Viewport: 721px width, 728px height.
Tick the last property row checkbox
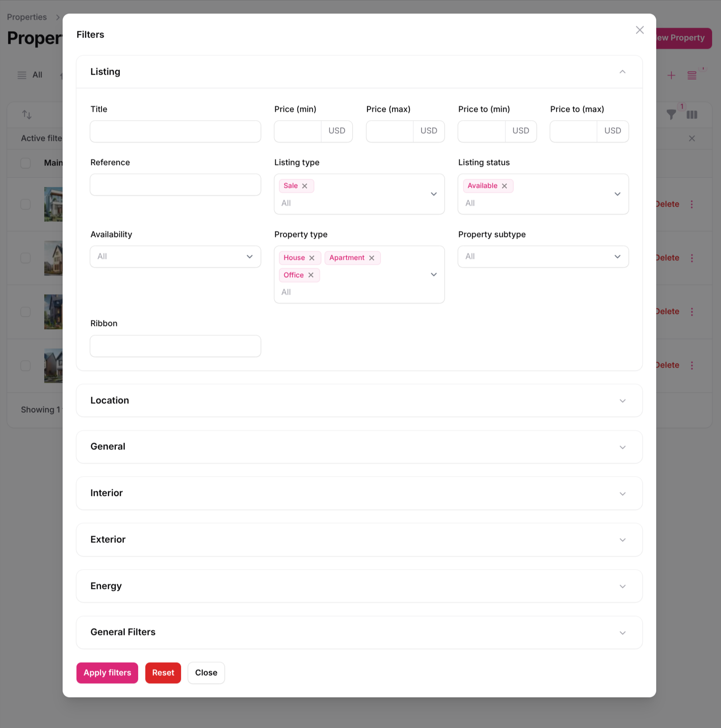coord(25,366)
